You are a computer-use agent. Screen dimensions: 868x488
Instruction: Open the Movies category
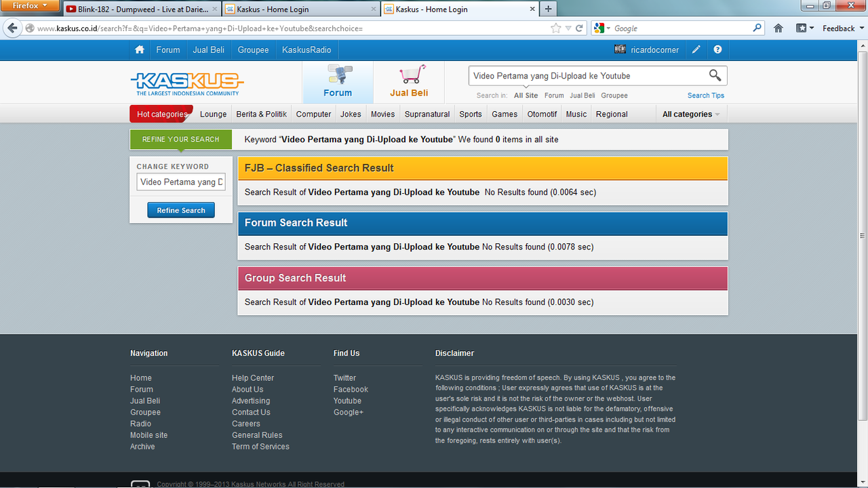(383, 114)
